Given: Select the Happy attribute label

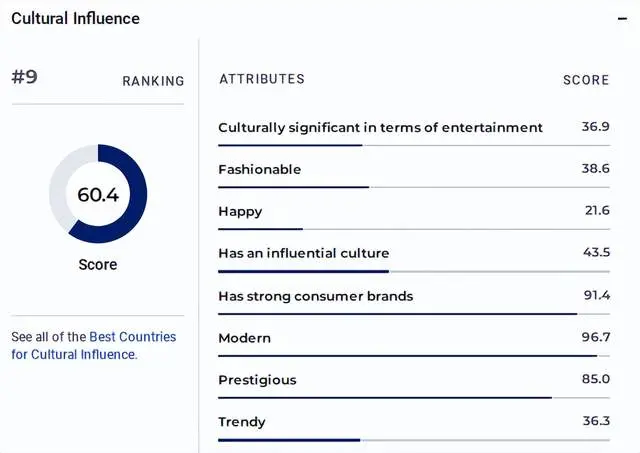Looking at the screenshot, I should click(x=240, y=212).
